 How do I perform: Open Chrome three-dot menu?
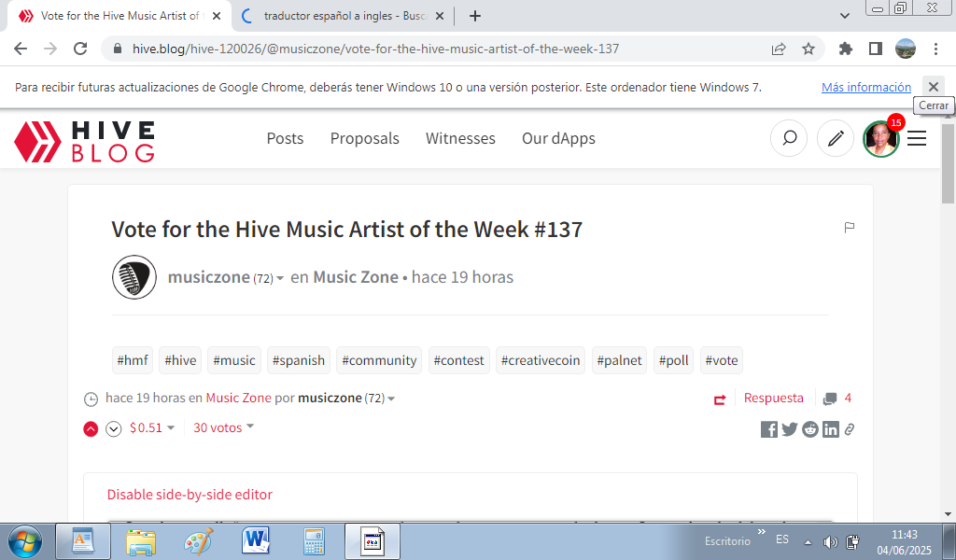pos(935,49)
